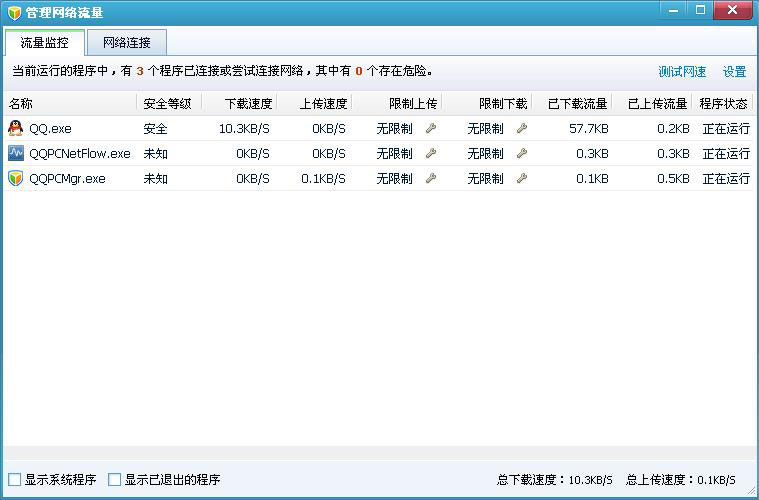The image size is (759, 500).
Task: Click 无限制 upload limit for QQ.exe
Action: 395,129
